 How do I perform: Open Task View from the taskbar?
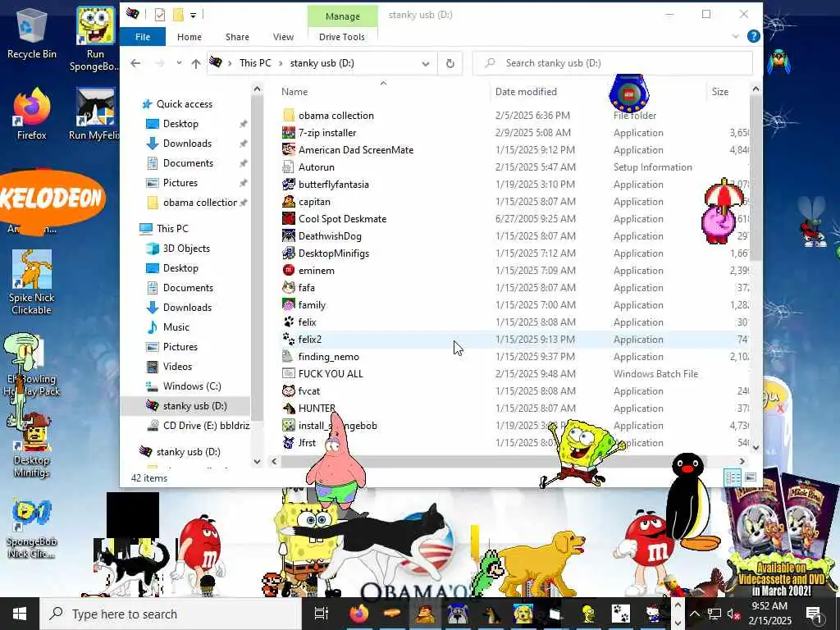[x=322, y=614]
